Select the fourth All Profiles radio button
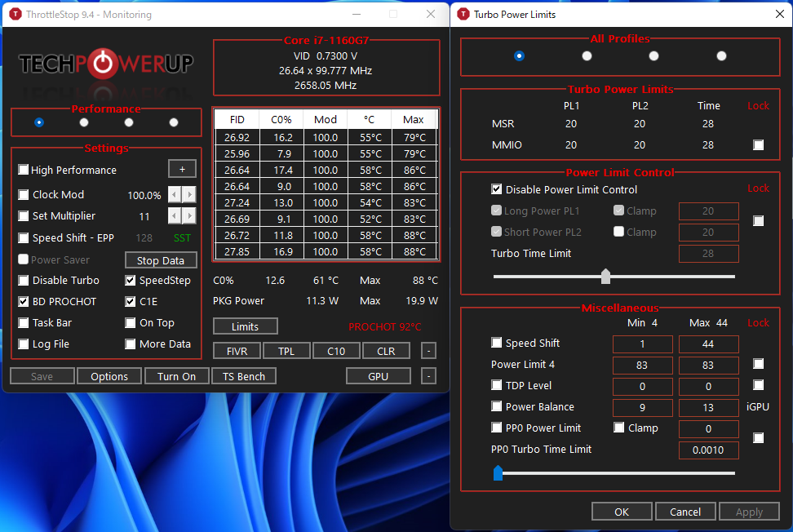 [722, 55]
